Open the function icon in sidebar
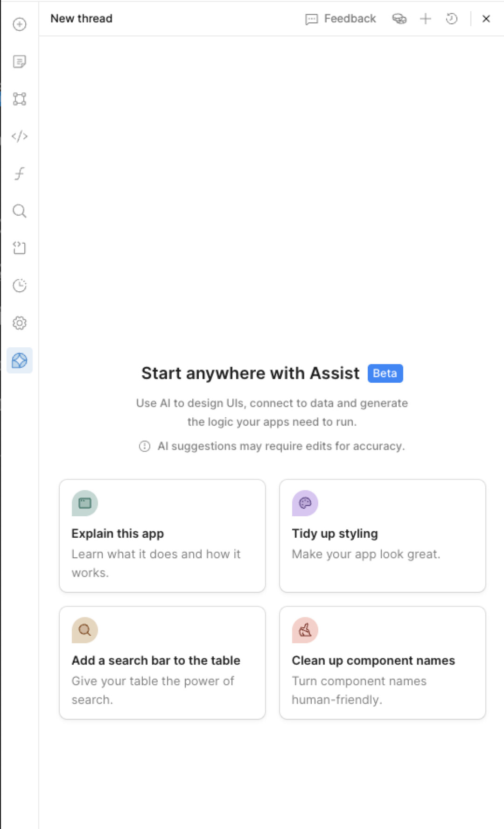This screenshot has width=504, height=829. tap(20, 174)
